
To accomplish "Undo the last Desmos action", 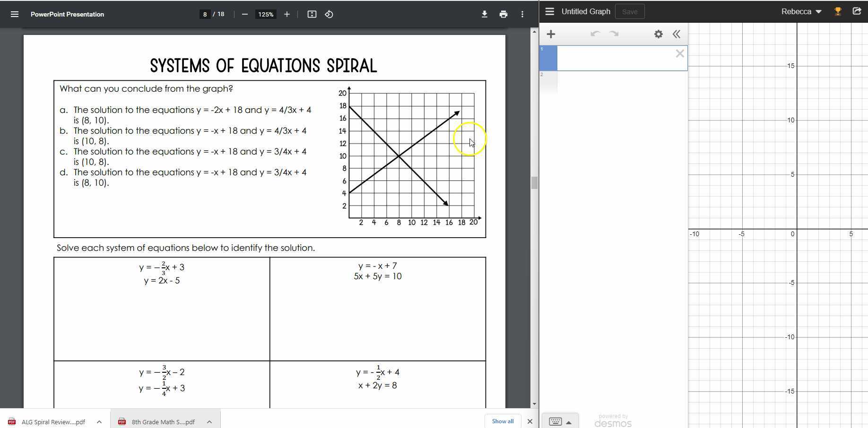I will (x=595, y=34).
